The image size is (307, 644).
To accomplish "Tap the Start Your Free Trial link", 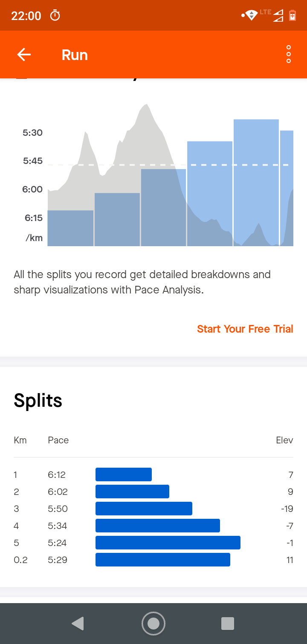I will (245, 329).
